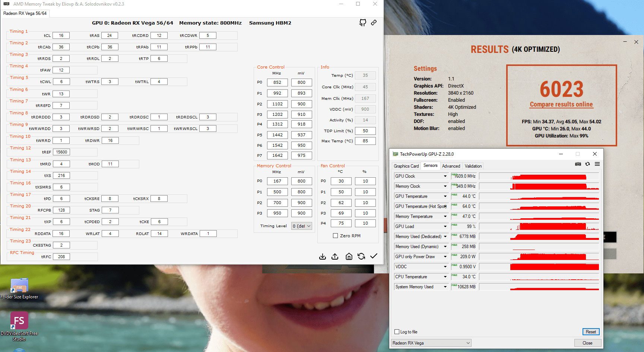Click the circular refresh icon in AMD Memory Tweak

361,256
